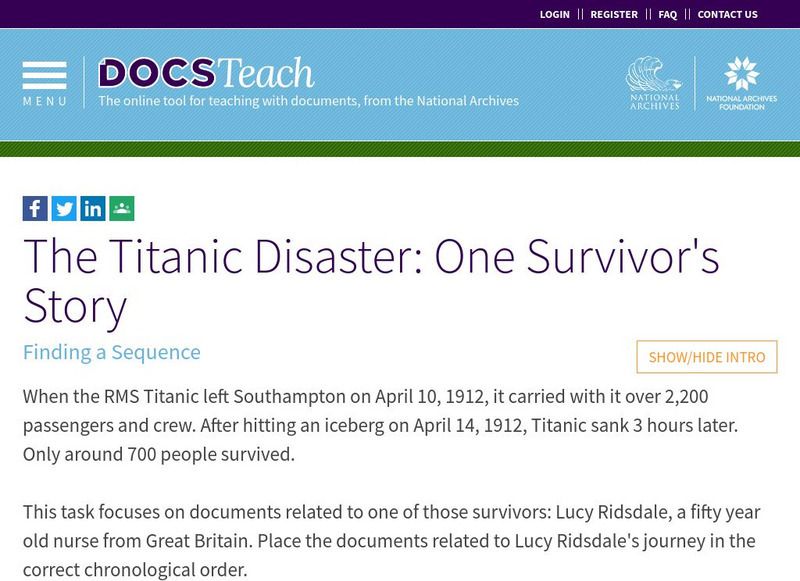Share the page on LinkedIn
The height and width of the screenshot is (581, 800).
pos(93,209)
